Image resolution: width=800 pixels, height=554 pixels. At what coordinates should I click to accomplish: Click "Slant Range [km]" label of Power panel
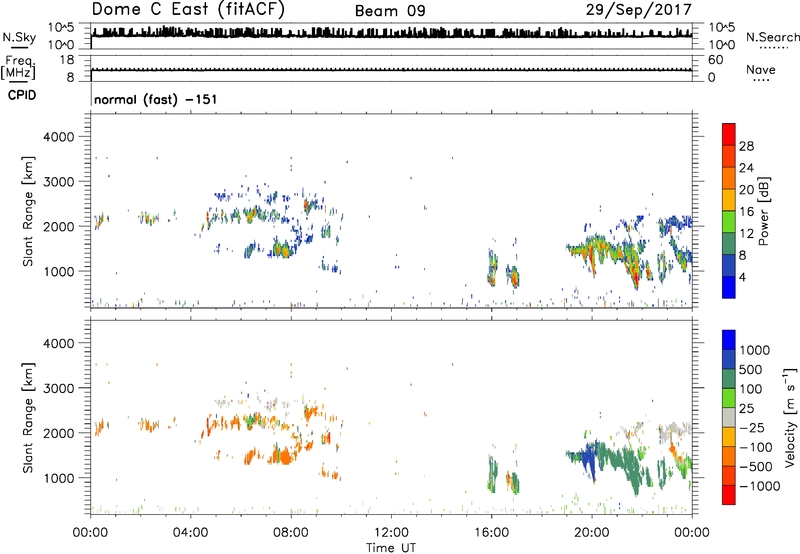click(29, 211)
